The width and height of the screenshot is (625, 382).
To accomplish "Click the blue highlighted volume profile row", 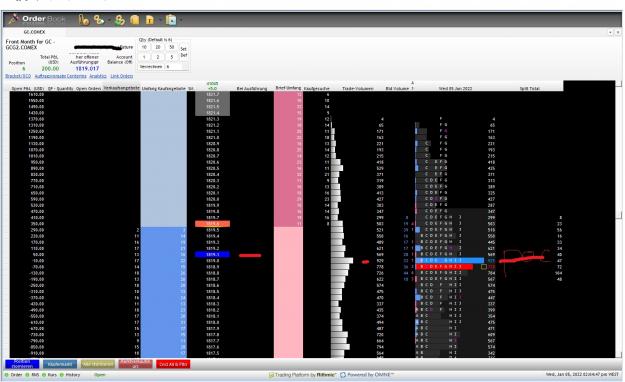I will coord(450,260).
